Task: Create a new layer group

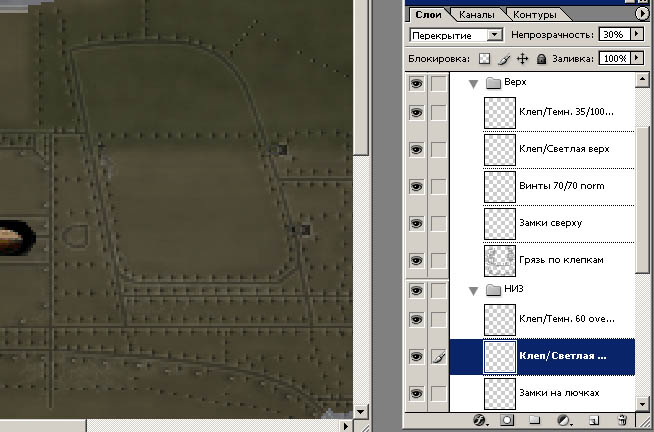Action: [x=534, y=420]
